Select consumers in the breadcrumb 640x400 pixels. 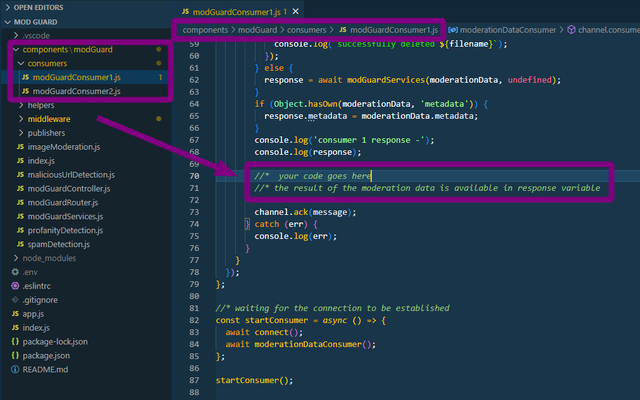307,30
